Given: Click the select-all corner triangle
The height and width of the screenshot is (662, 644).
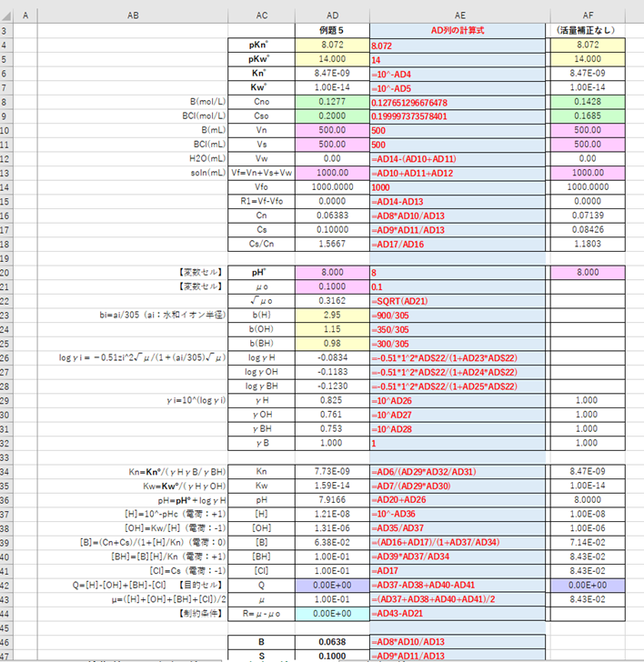Looking at the screenshot, I should click(x=6, y=16).
